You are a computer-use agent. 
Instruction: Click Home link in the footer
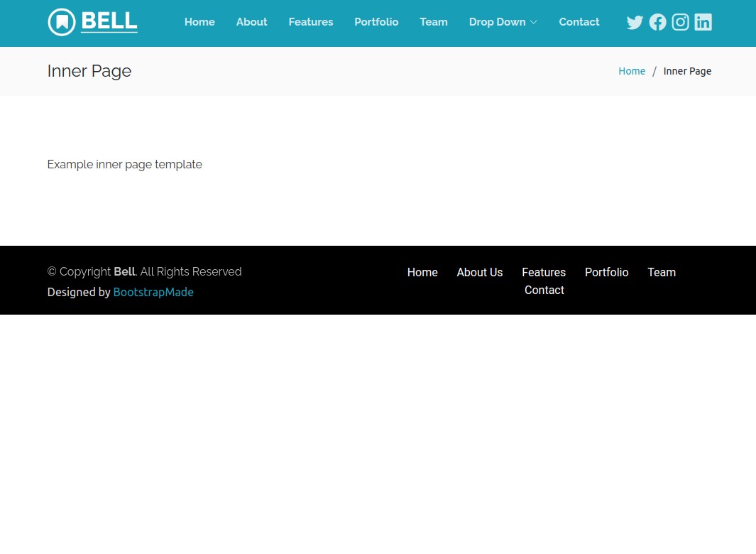422,273
